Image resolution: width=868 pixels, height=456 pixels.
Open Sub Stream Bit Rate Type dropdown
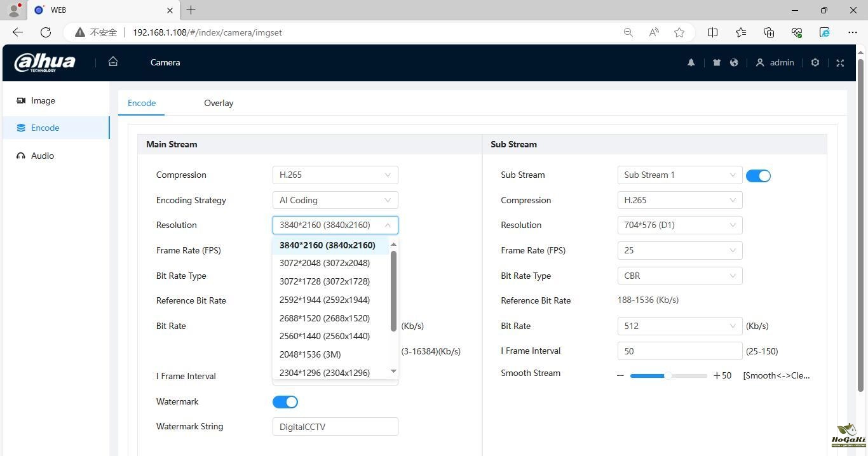tap(679, 276)
